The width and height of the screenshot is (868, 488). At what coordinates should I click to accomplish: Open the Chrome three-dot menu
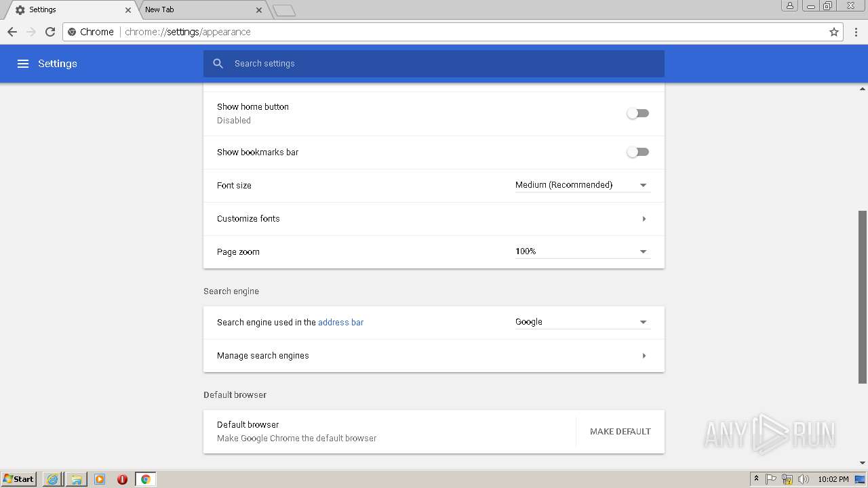click(856, 32)
